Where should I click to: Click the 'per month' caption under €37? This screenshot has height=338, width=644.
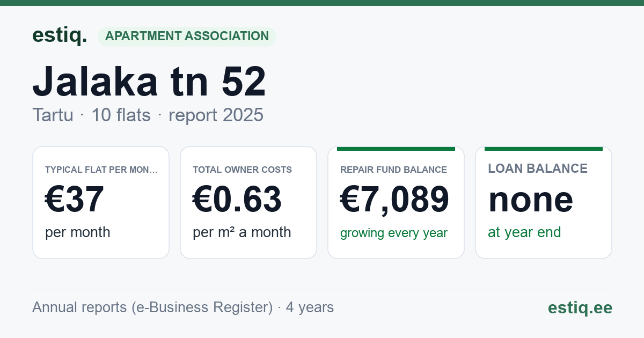pos(78,232)
